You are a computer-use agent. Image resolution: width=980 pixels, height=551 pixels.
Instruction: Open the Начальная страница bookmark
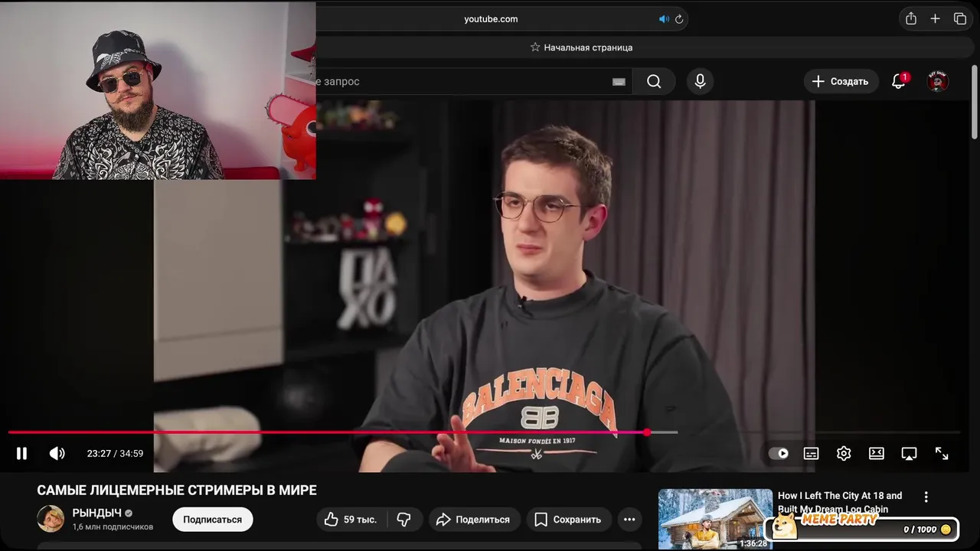pos(582,47)
